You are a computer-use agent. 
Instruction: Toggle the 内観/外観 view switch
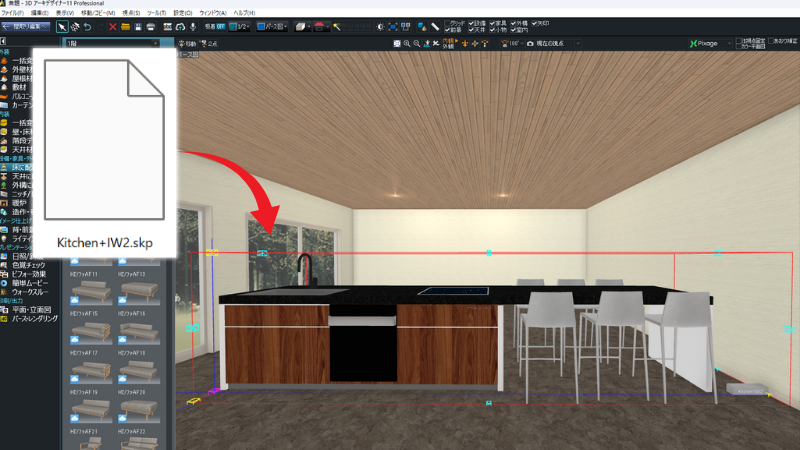pyautogui.click(x=450, y=43)
